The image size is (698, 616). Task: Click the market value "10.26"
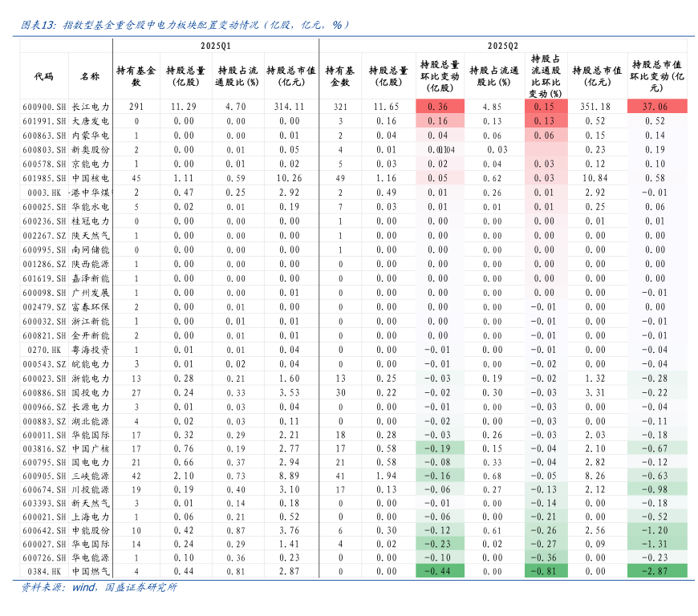pyautogui.click(x=290, y=178)
